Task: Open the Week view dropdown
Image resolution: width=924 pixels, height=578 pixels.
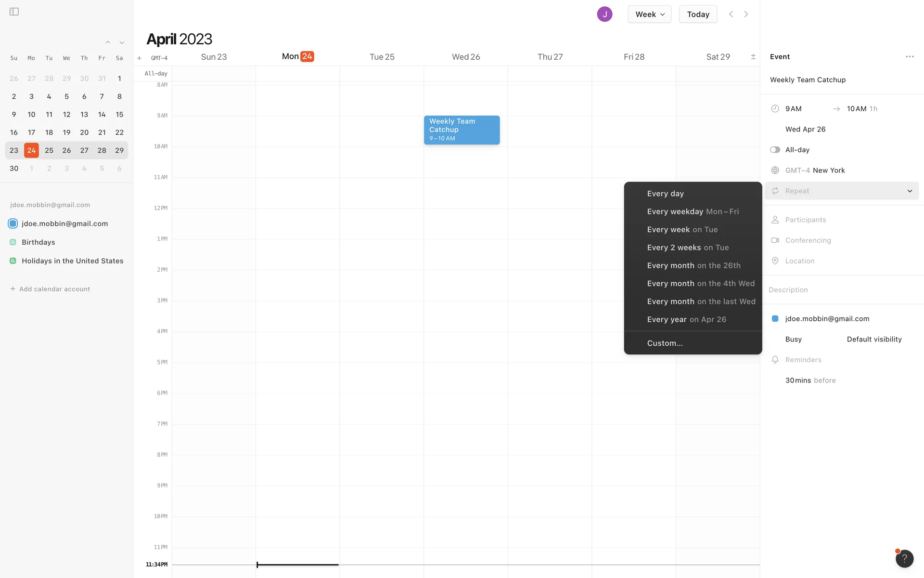Action: [x=649, y=14]
